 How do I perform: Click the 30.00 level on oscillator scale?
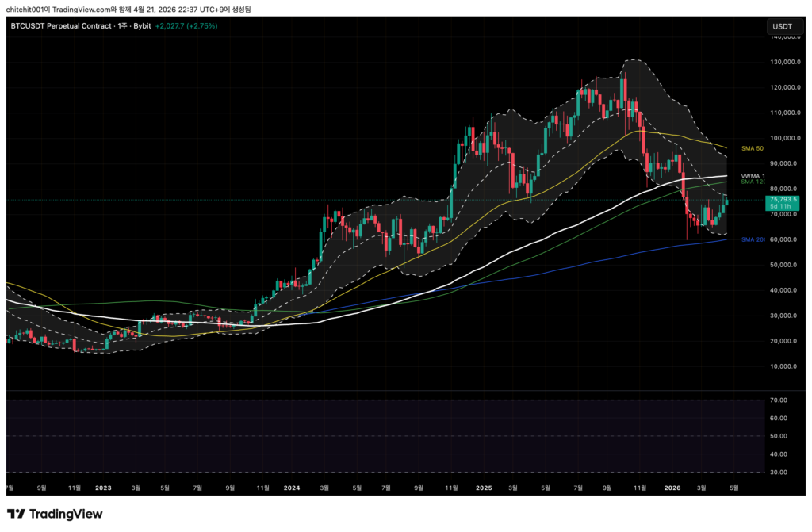pos(777,473)
